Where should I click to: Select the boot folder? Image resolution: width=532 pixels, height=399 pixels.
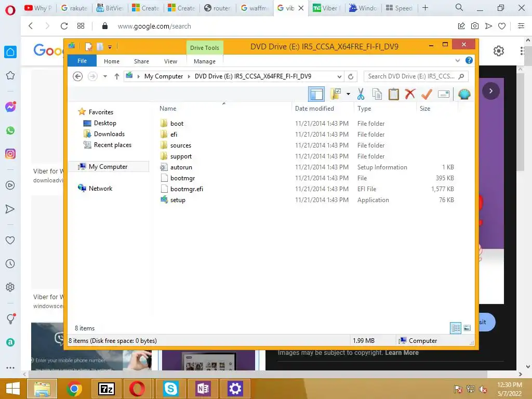177,124
